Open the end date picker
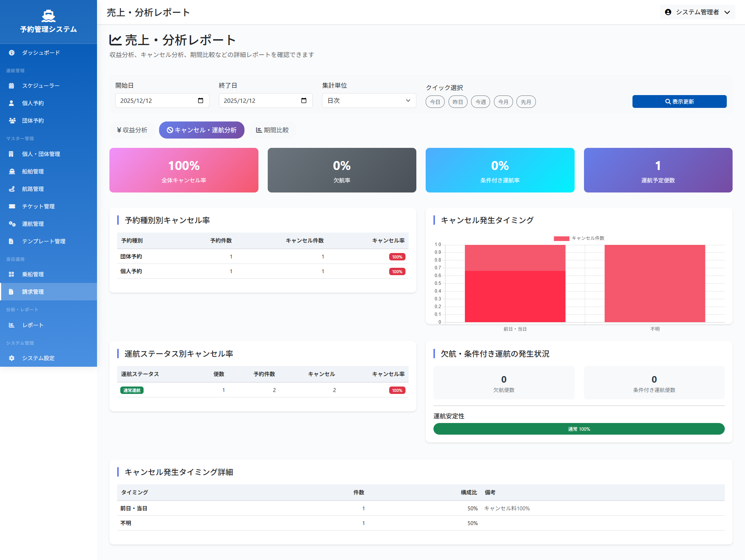 304,101
